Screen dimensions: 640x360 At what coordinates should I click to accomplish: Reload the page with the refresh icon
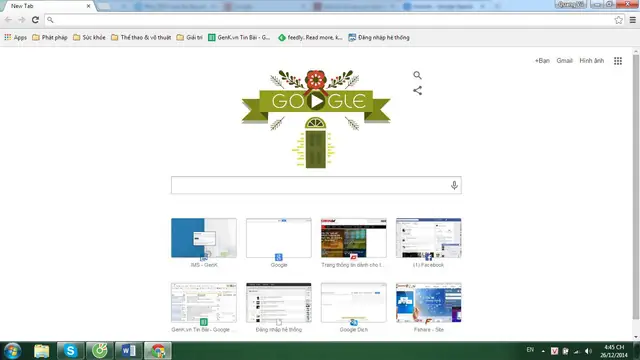click(x=36, y=20)
